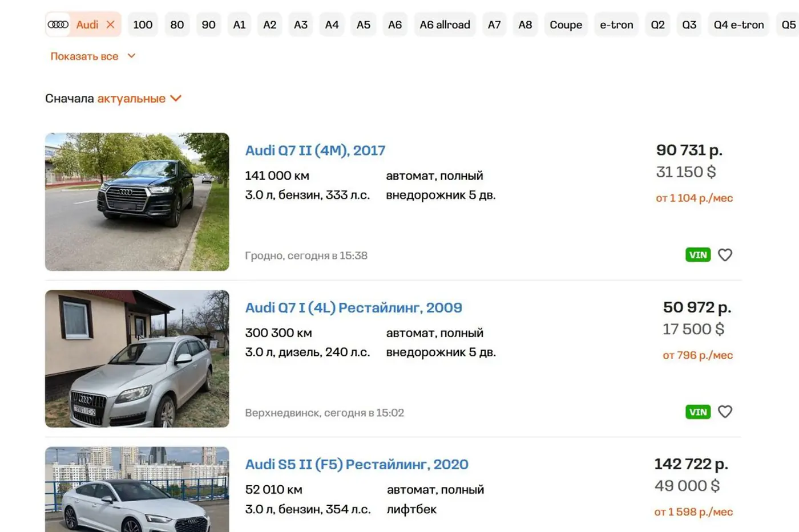Filter by model 80
The image size is (799, 532).
pos(177,25)
